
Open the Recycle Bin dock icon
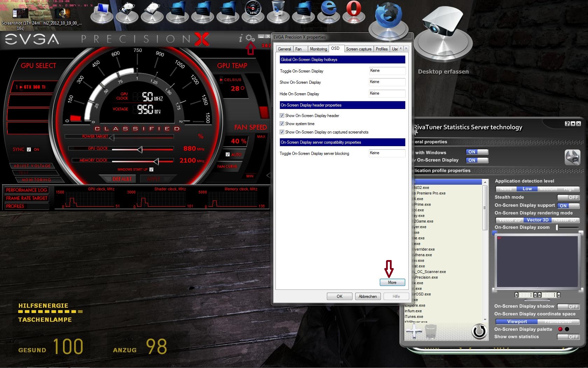[x=278, y=12]
